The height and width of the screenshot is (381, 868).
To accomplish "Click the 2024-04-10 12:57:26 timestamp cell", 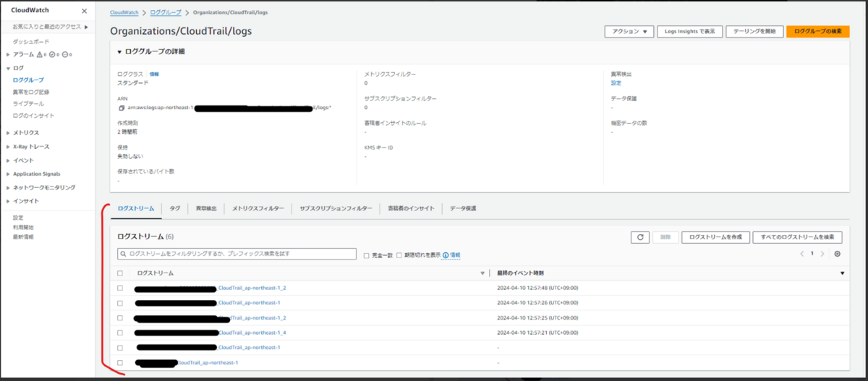I will (537, 303).
